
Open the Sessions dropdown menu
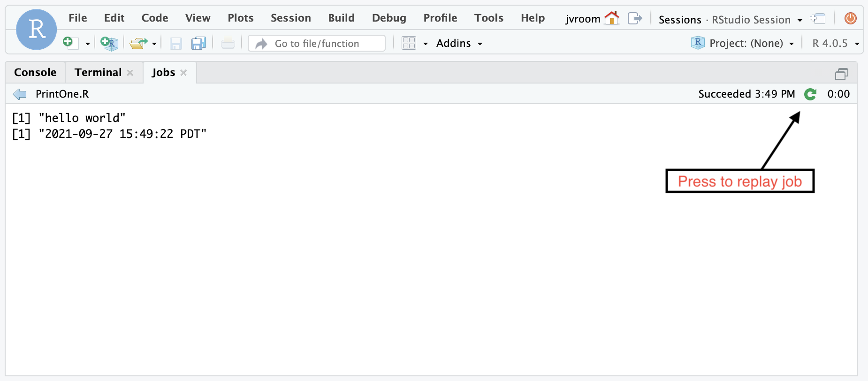(730, 20)
